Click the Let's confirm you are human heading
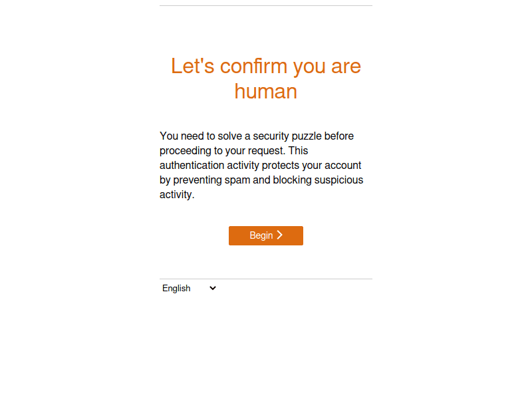This screenshot has height=399, width=532. point(266,78)
